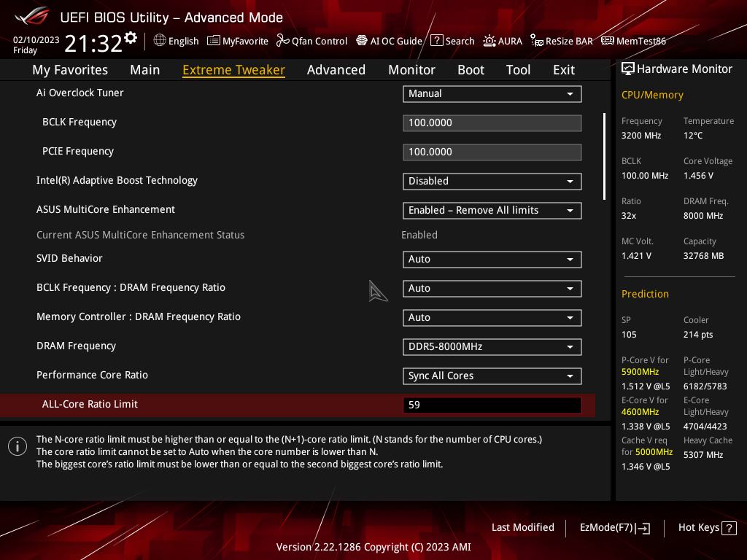This screenshot has height=560, width=747.
Task: Click the Hardware Monitor screen icon
Action: pyautogui.click(x=628, y=69)
